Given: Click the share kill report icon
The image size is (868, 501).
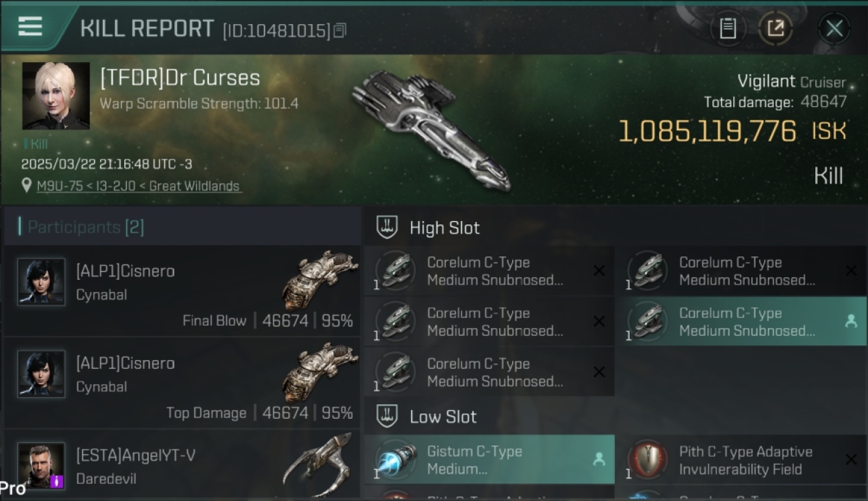Looking at the screenshot, I should tap(775, 29).
